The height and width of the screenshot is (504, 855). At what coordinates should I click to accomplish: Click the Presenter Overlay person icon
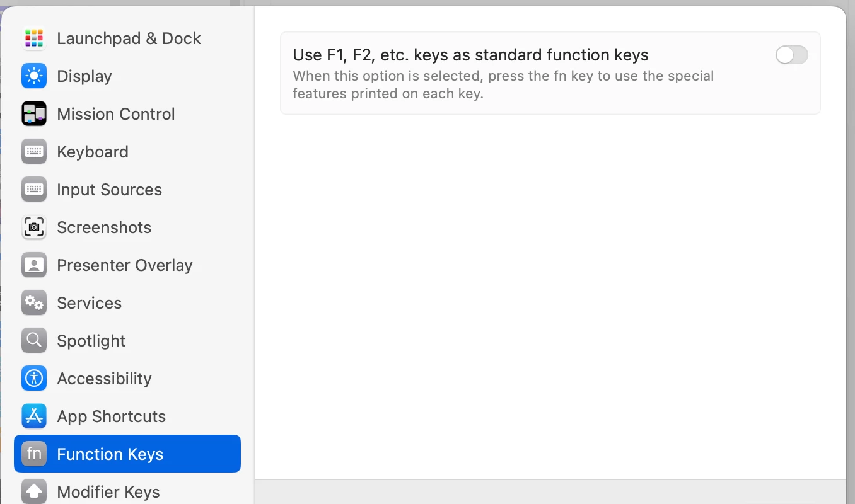[x=34, y=265]
